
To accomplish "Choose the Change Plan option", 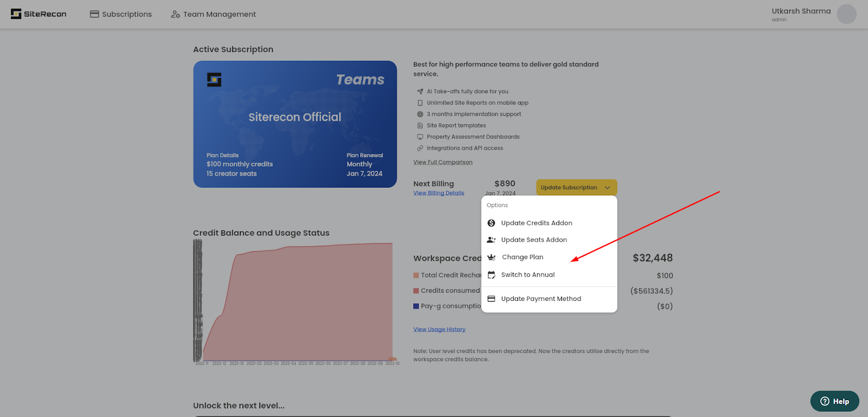I will coord(549,257).
